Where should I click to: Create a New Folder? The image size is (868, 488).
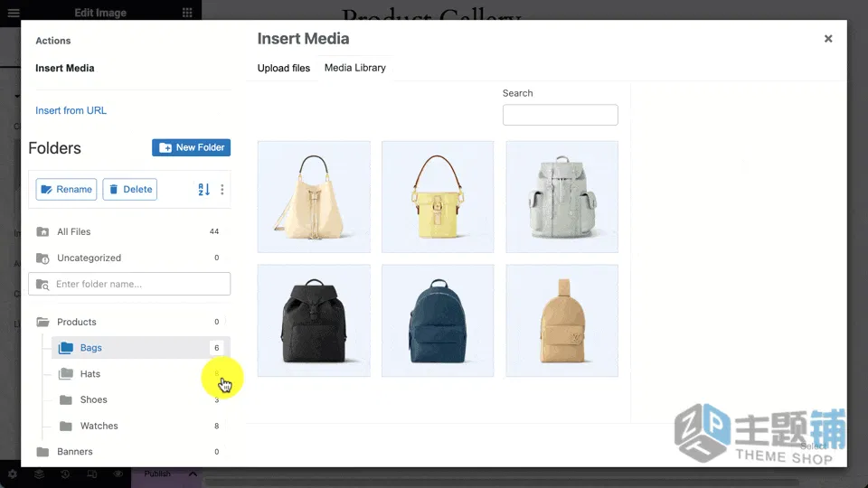coord(191,147)
